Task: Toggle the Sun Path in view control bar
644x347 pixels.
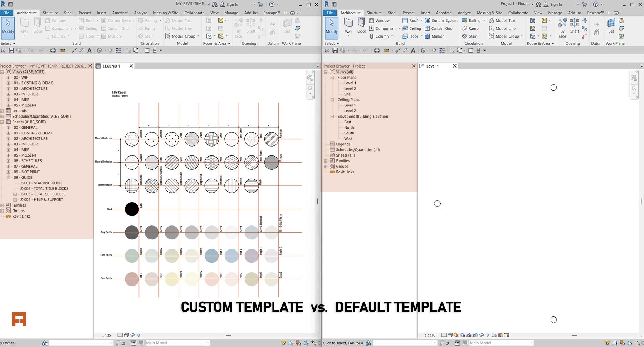Action: pyautogui.click(x=456, y=335)
